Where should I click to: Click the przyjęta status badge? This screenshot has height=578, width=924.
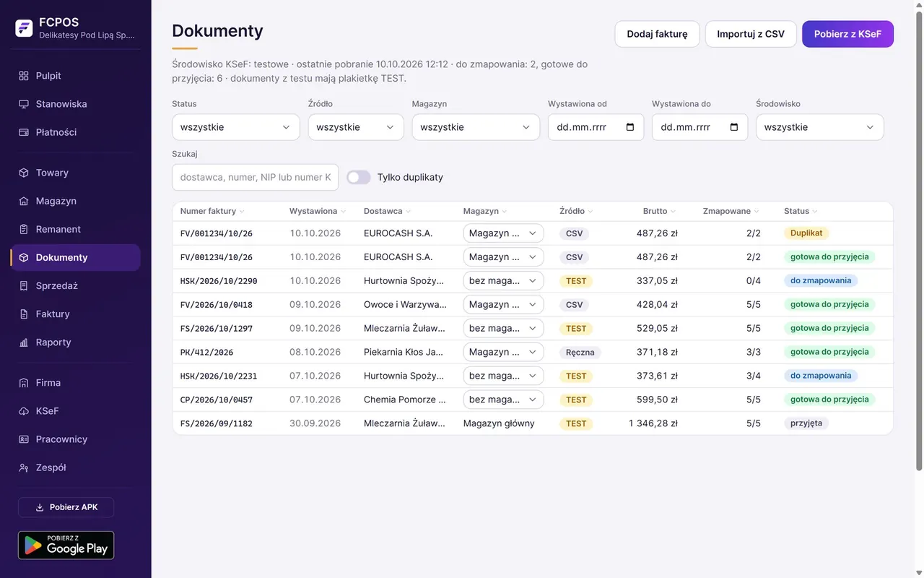(x=806, y=423)
